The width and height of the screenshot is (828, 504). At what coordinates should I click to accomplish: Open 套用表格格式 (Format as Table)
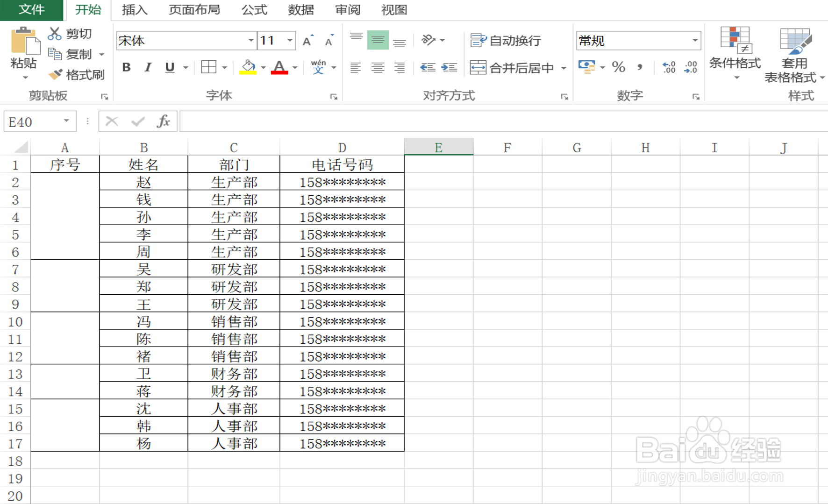click(x=795, y=55)
